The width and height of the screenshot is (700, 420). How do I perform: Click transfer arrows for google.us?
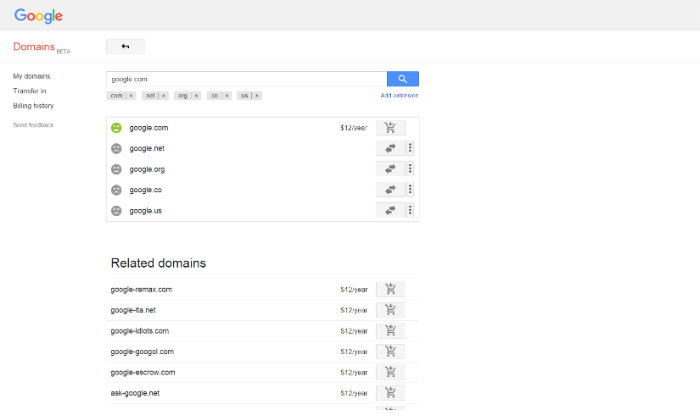click(390, 210)
